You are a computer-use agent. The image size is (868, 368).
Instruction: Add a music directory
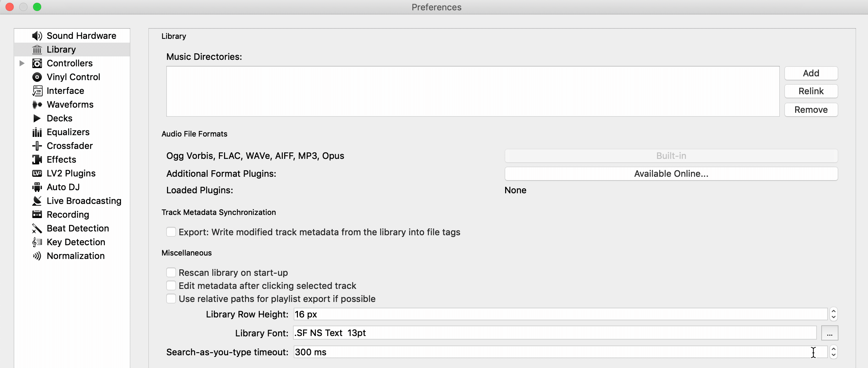(811, 73)
